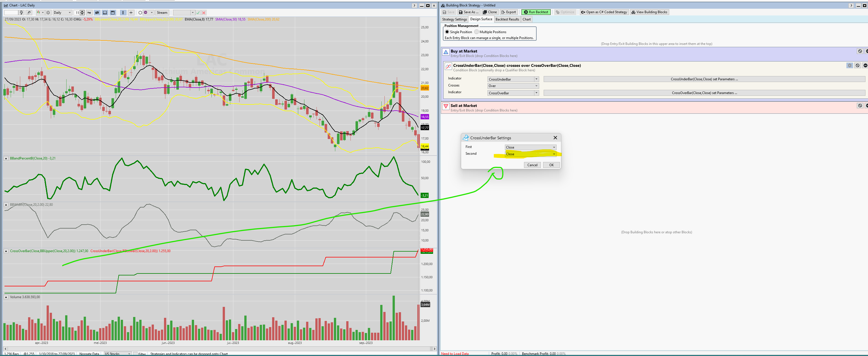
Task: Expand the Second Close dropdown in dialog
Action: pos(553,154)
